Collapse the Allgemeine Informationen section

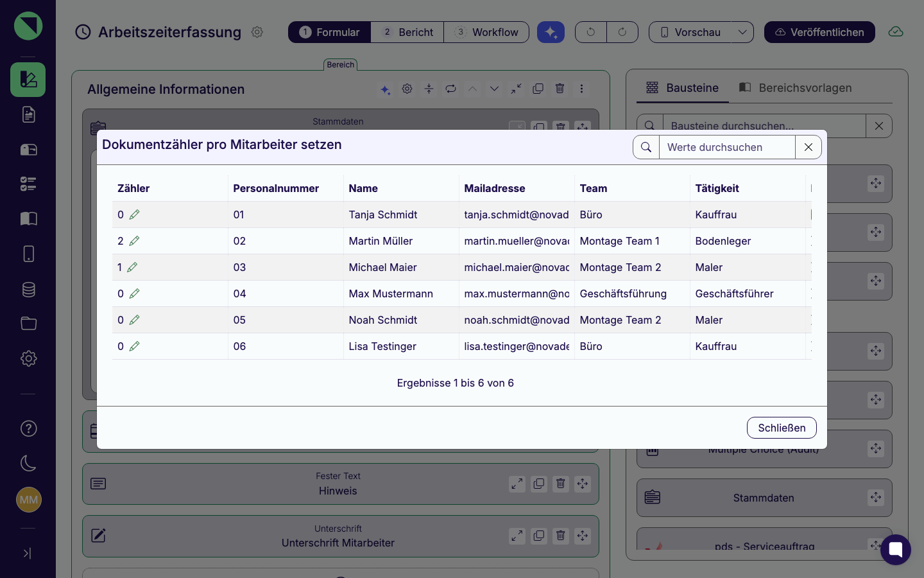point(516,89)
